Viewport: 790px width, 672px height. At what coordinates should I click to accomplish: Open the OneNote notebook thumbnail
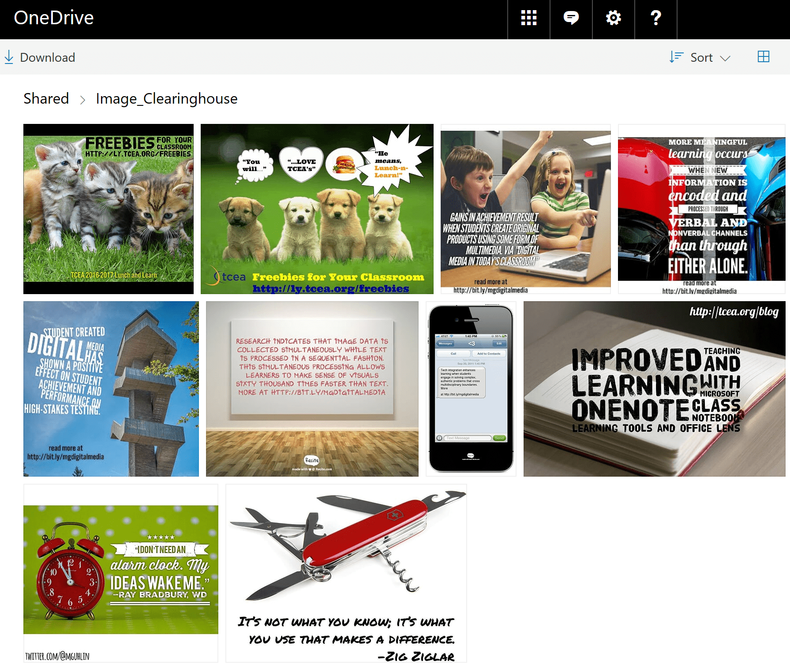[655, 389]
